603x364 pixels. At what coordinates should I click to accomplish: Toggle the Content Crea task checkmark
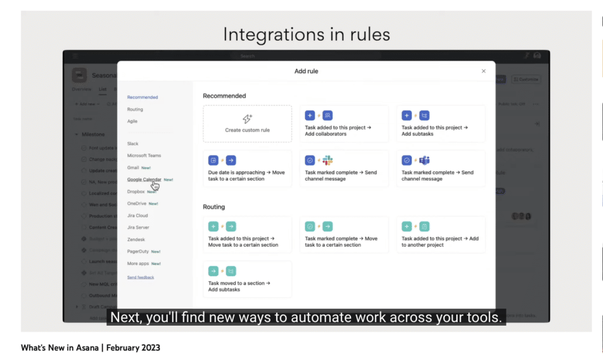pos(84,227)
